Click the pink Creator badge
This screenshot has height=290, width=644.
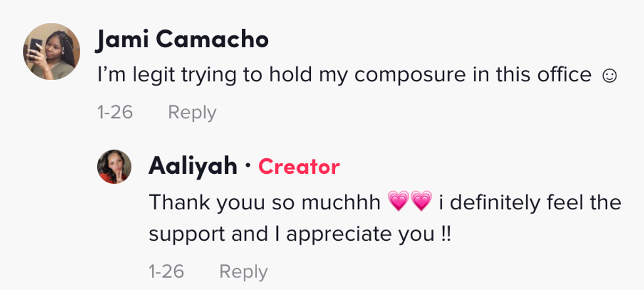tap(299, 167)
